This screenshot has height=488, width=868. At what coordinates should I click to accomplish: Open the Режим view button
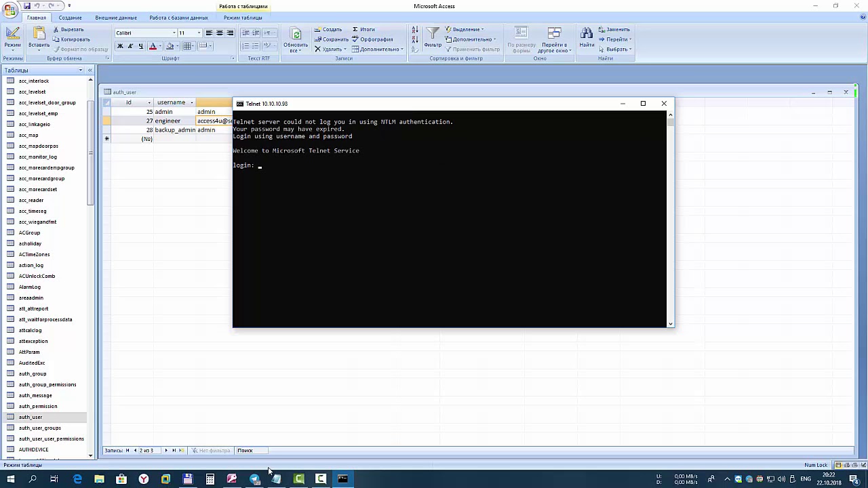tap(12, 38)
